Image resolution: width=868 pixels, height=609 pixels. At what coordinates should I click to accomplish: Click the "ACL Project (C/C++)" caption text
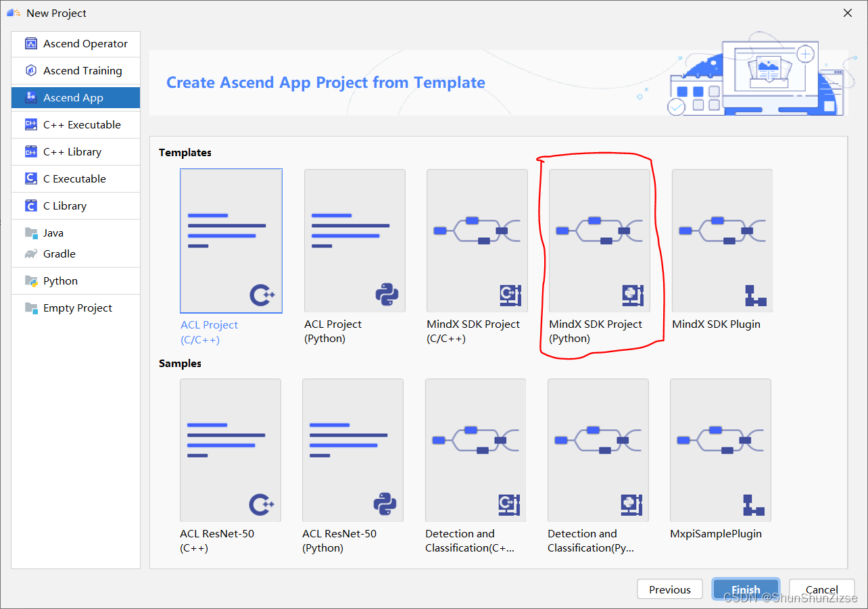point(209,332)
